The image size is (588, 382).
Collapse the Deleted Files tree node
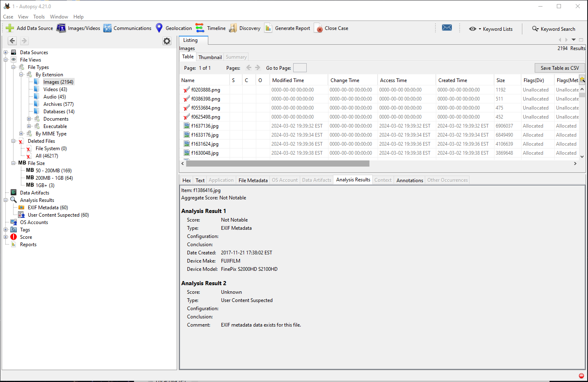14,141
